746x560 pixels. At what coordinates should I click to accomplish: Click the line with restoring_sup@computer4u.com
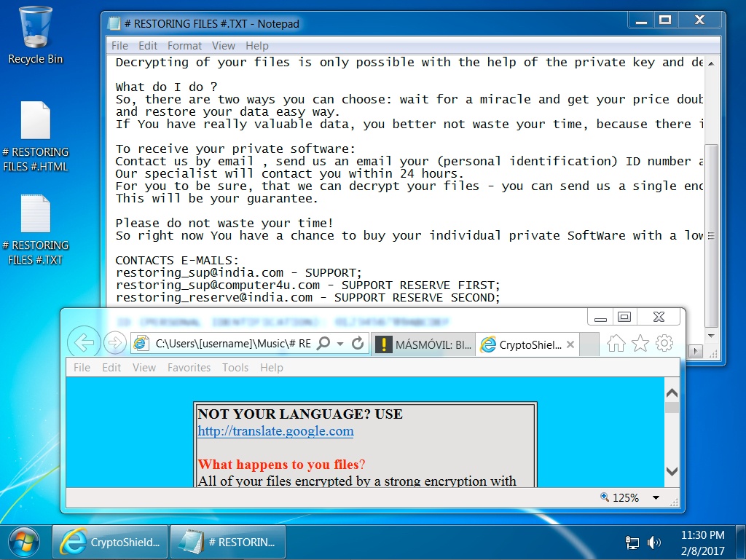pyautogui.click(x=308, y=285)
